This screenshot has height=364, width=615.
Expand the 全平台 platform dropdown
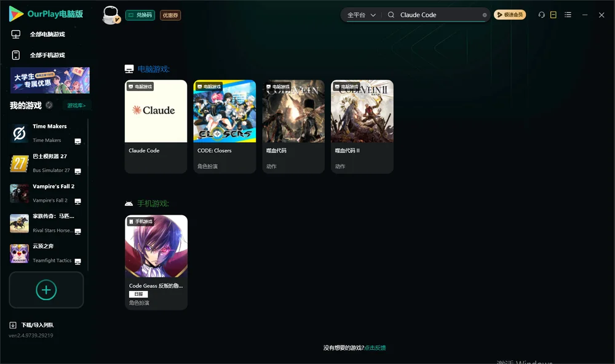click(361, 15)
